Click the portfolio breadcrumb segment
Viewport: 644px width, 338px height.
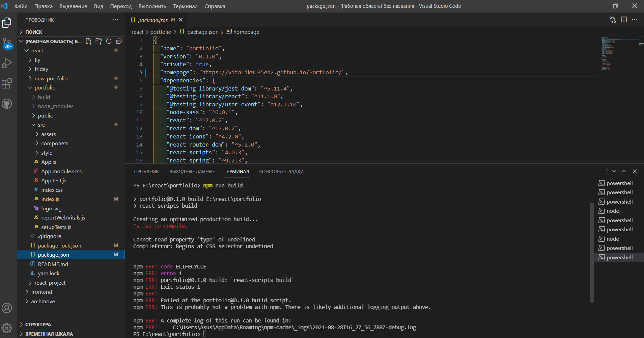click(x=161, y=32)
